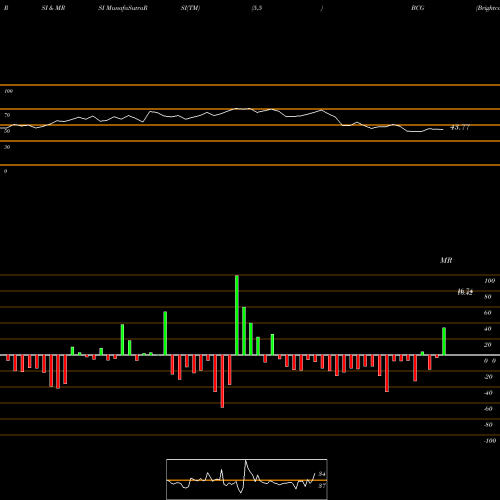Screen dimensions: 500x500
Task: Click the 'SI MunafaSutraR' header text
Action: [x=123, y=8]
